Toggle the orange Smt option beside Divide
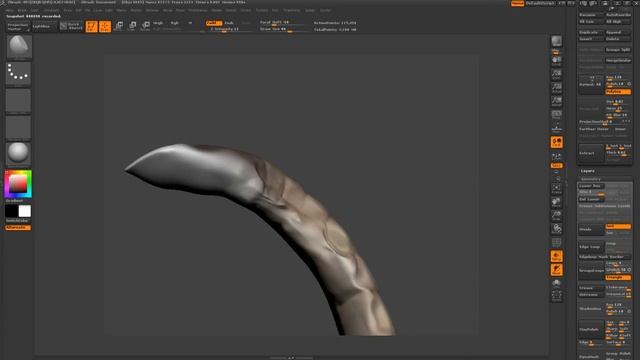The image size is (640, 360). (x=618, y=226)
